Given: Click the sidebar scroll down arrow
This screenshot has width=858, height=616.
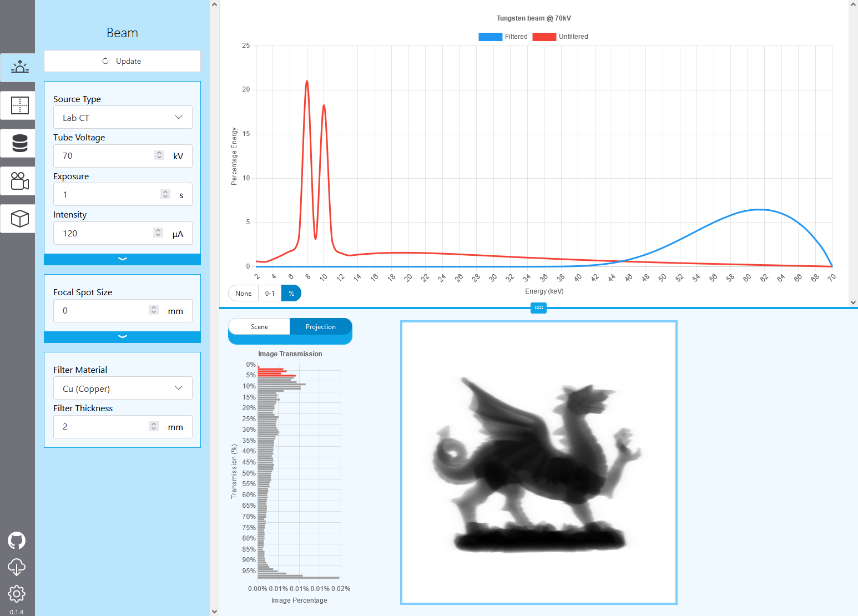Looking at the screenshot, I should point(215,612).
